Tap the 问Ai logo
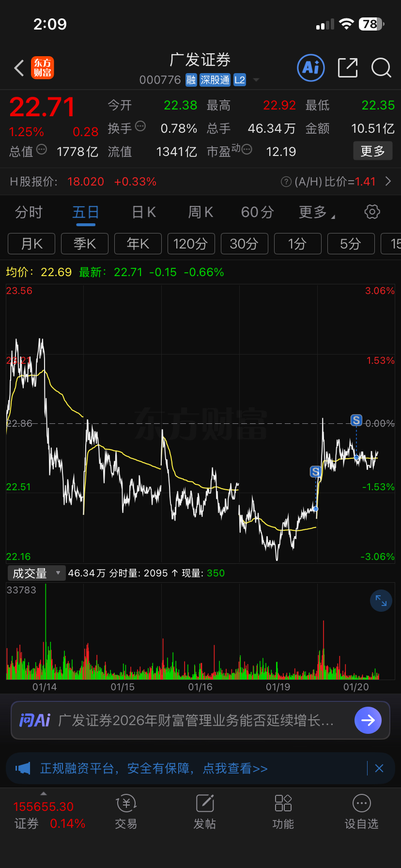Viewport: 401px width, 868px height. (35, 720)
